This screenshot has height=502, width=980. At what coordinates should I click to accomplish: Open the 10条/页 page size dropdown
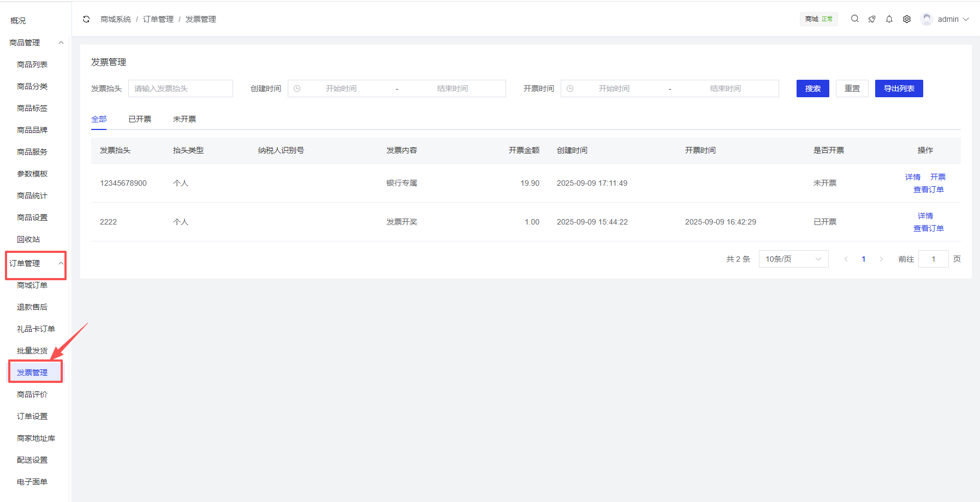click(x=793, y=259)
